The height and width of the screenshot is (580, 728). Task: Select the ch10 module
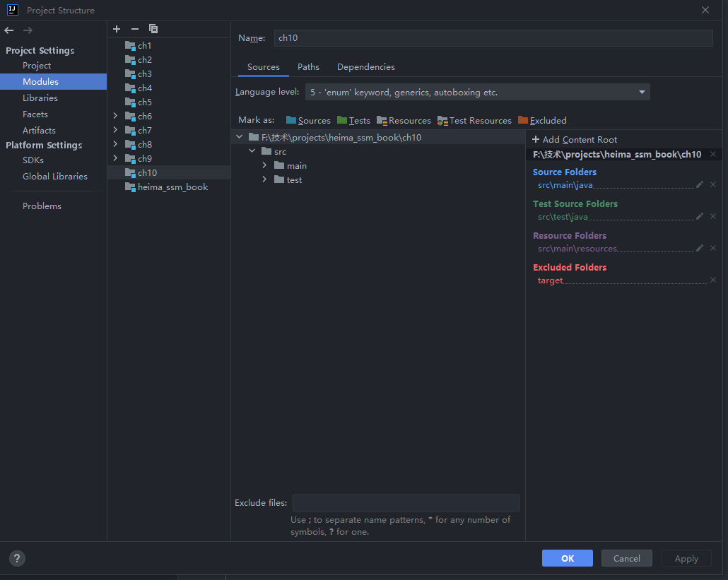169,172
